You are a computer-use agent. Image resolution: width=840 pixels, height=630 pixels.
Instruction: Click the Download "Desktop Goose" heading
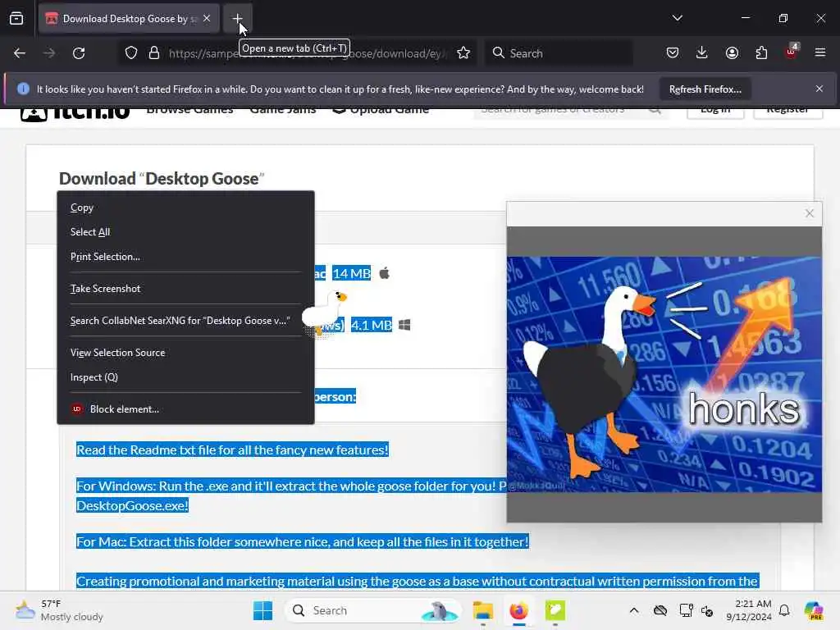click(x=162, y=178)
